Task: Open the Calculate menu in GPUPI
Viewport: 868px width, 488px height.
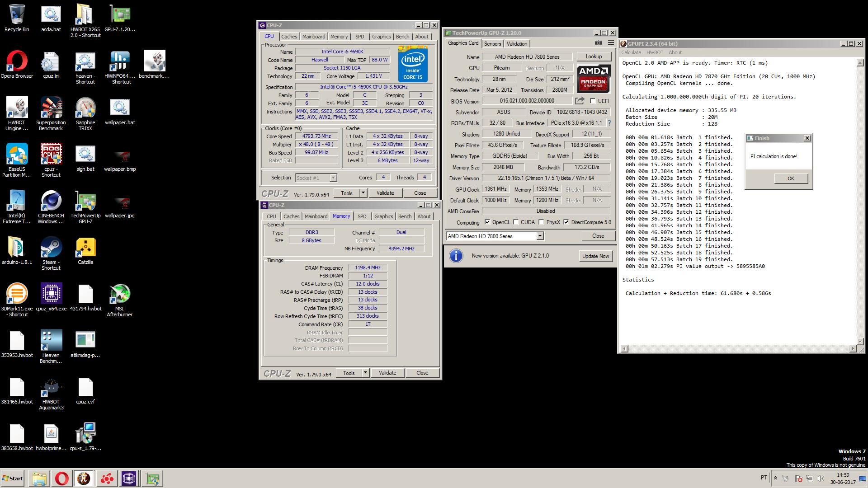Action: coord(631,52)
